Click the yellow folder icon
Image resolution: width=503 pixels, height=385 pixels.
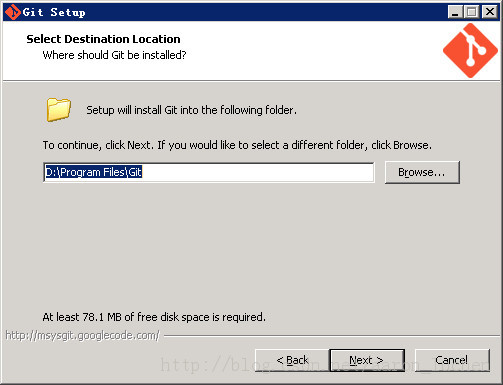coord(59,109)
